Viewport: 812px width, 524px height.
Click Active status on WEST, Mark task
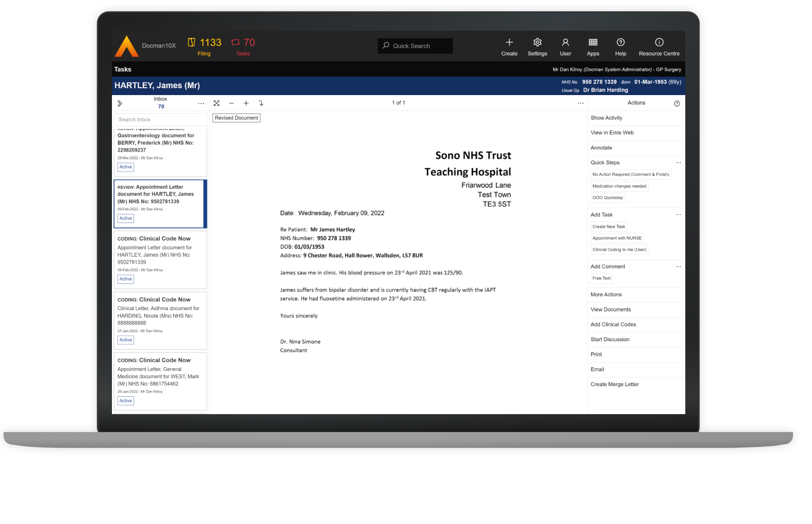pos(126,401)
